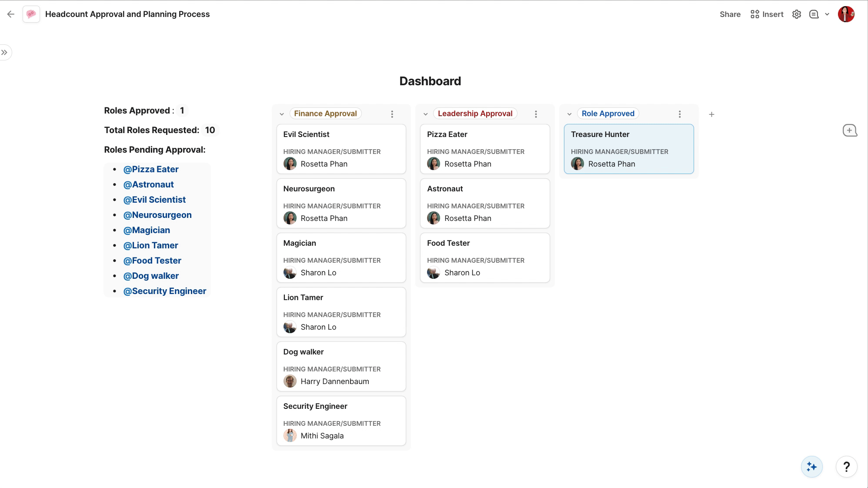Viewport: 868px width, 488px height.
Task: Expand the left sidebar panel
Action: pos(5,53)
